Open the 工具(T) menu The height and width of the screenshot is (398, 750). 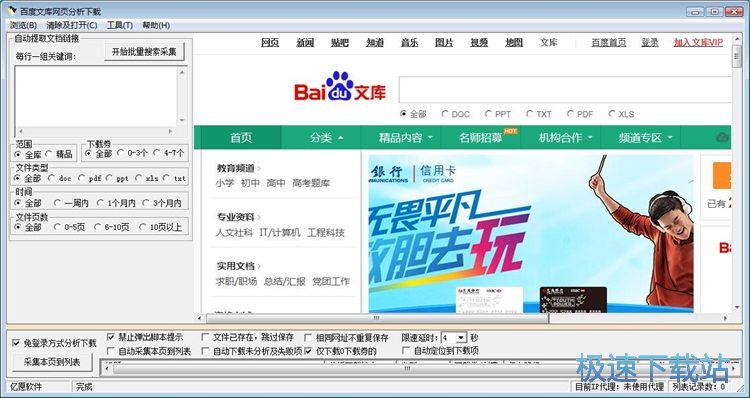[x=120, y=25]
